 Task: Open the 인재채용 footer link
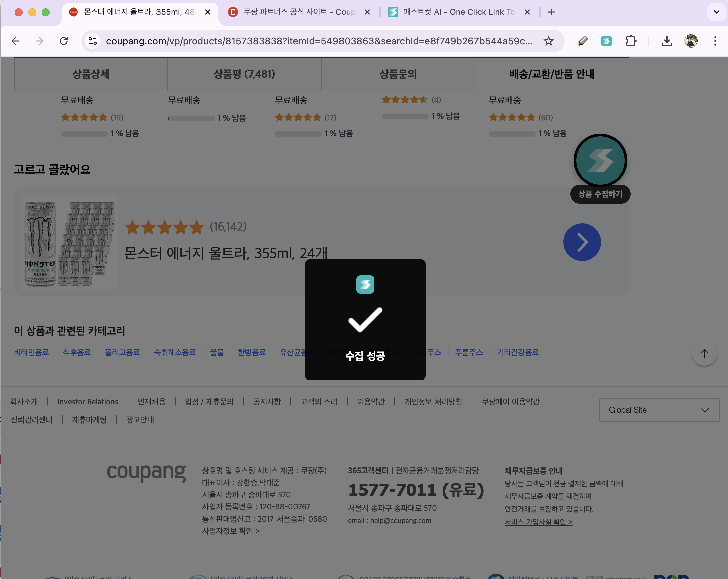[x=151, y=402]
